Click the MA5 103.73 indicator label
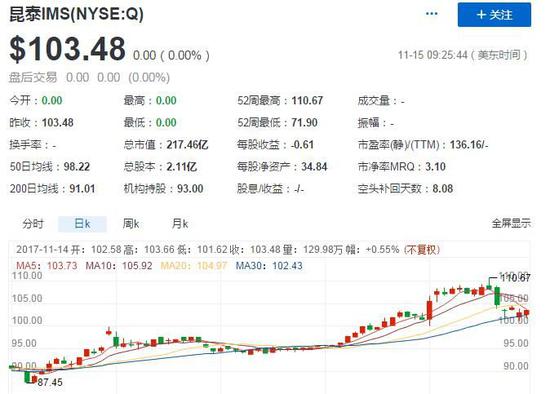 47,266
